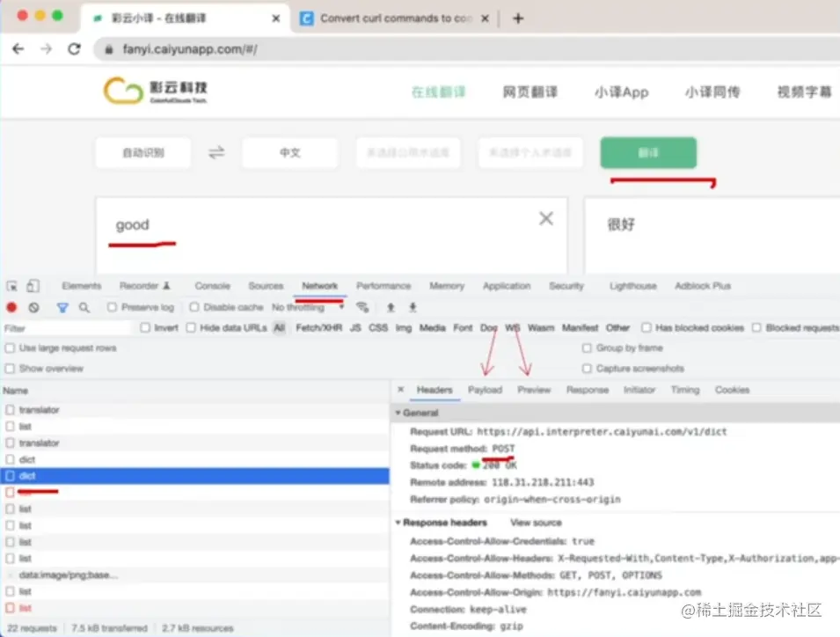
Task: Close the request details pane X
Action: coord(401,390)
